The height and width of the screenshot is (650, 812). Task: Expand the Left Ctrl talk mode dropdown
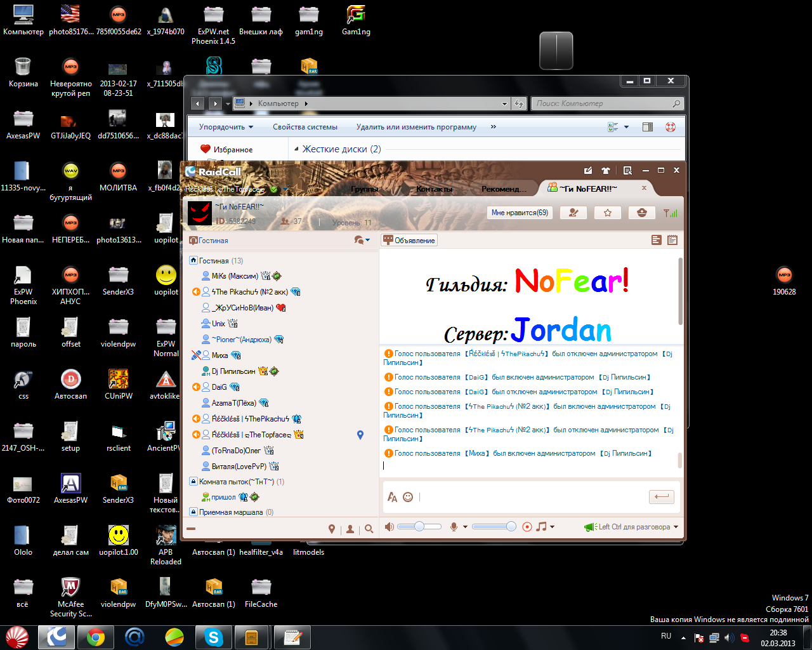[x=676, y=527]
